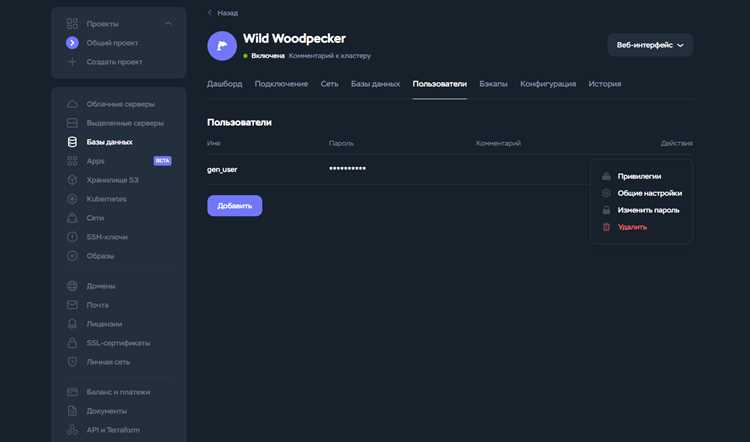This screenshot has width=750, height=442.
Task: Switch to the Подключение tab
Action: [281, 84]
